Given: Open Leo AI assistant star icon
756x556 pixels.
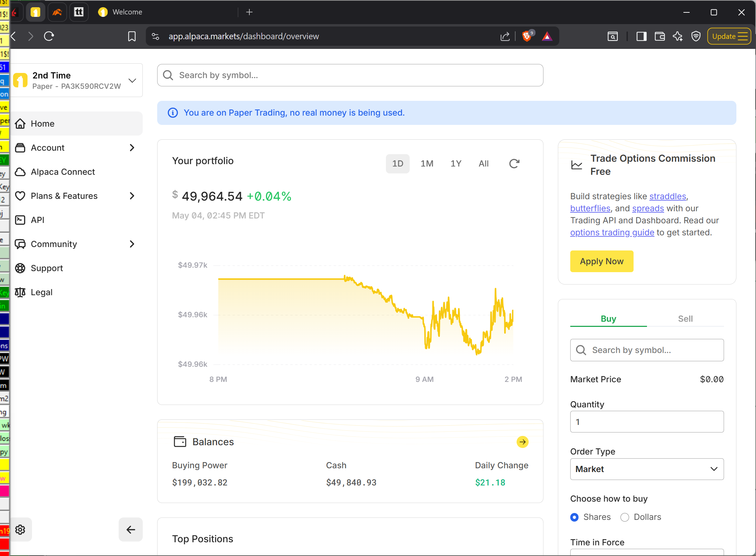Looking at the screenshot, I should click(678, 36).
